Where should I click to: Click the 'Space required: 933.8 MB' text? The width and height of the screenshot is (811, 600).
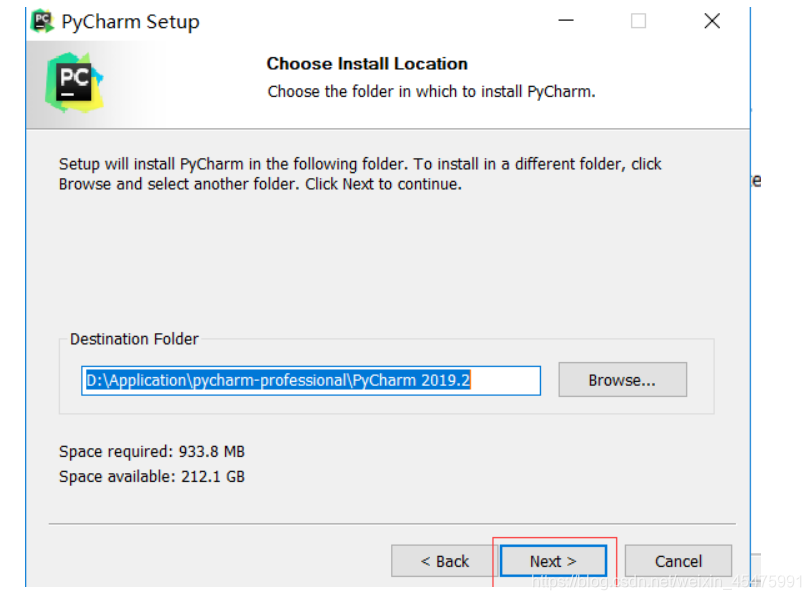[152, 452]
